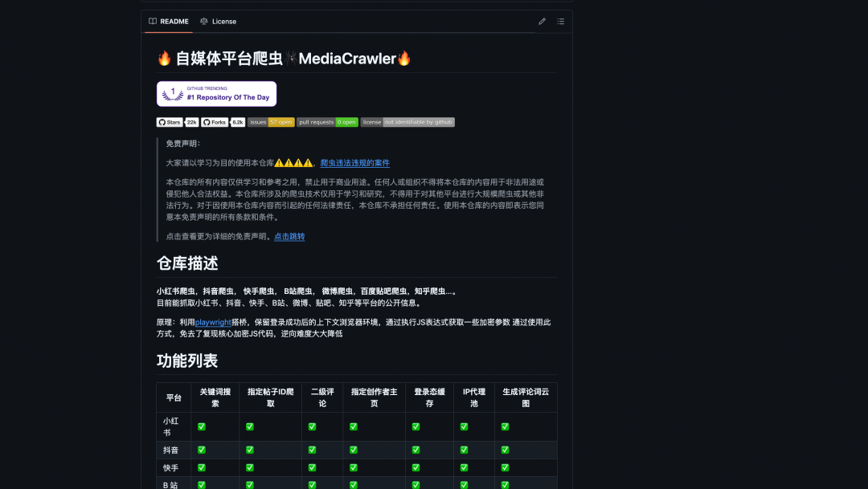The width and height of the screenshot is (868, 489).
Task: Click 小红书 二级评论 check mark
Action: coord(312,427)
